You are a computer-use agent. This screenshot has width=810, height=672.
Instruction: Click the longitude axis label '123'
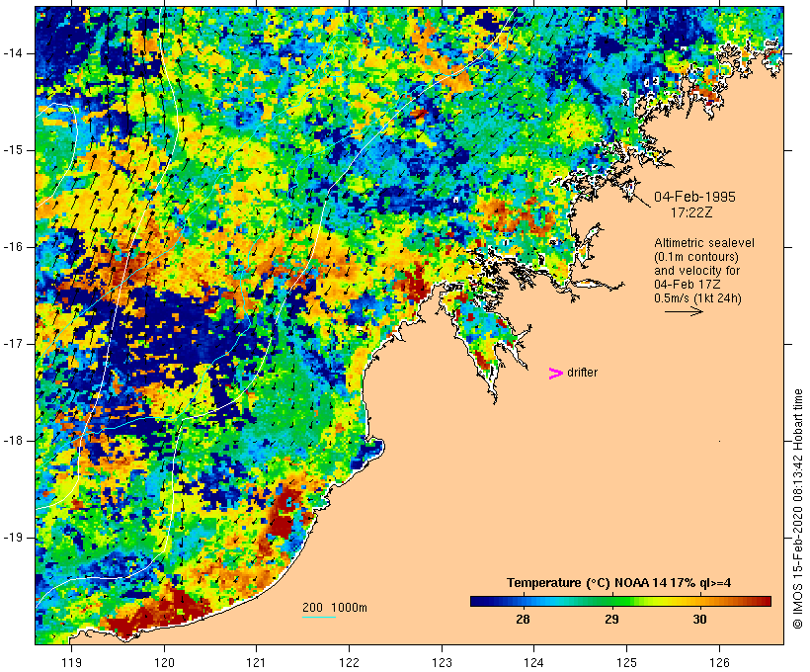442,663
